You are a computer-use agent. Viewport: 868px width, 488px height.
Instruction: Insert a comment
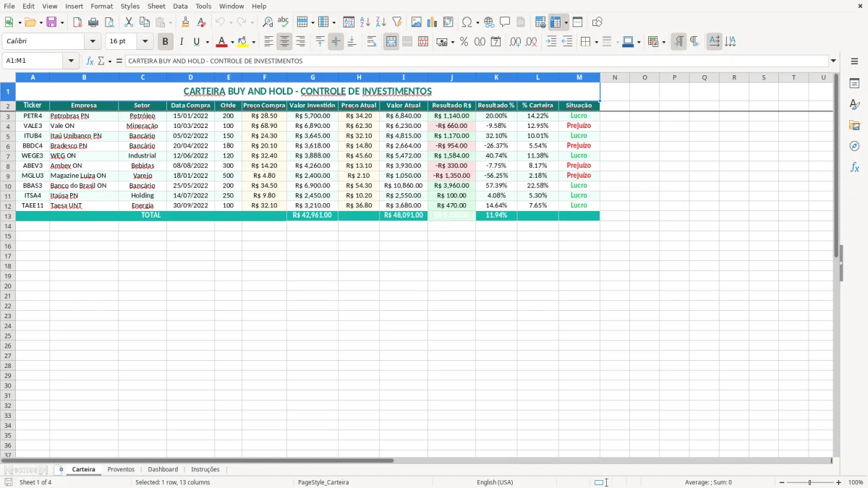[x=505, y=22]
